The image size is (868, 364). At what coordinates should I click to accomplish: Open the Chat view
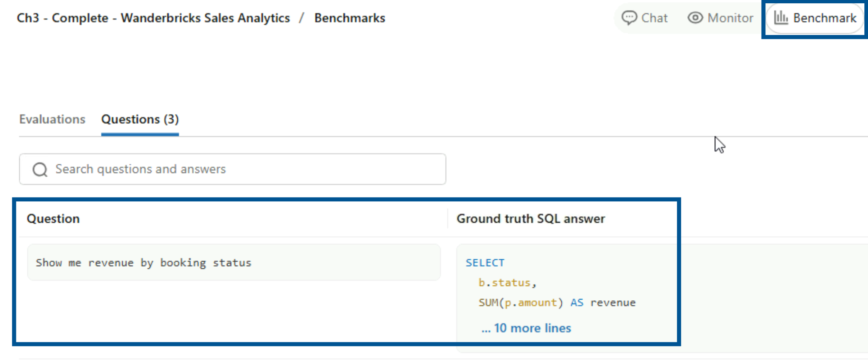pyautogui.click(x=645, y=18)
